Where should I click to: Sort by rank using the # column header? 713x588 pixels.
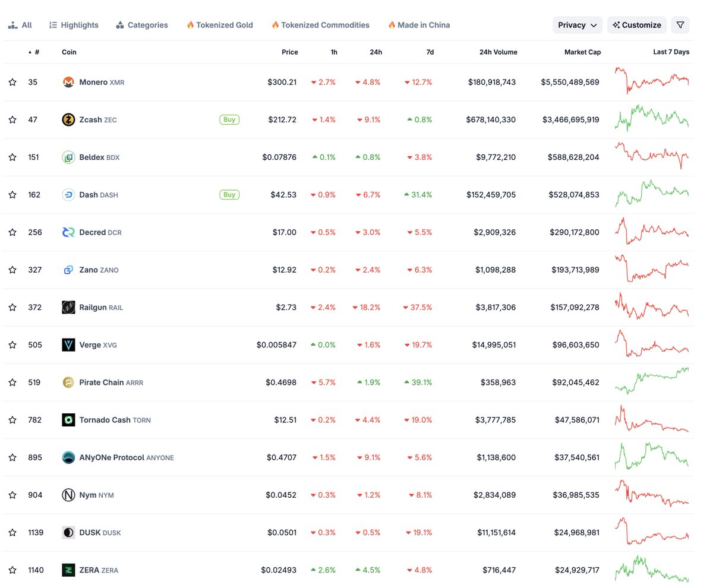coord(34,52)
